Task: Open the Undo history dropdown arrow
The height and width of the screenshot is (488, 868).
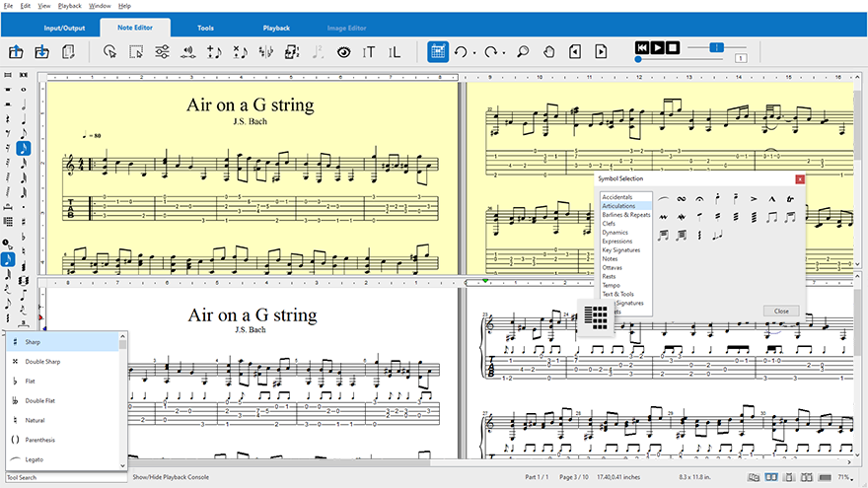Action: coord(474,53)
